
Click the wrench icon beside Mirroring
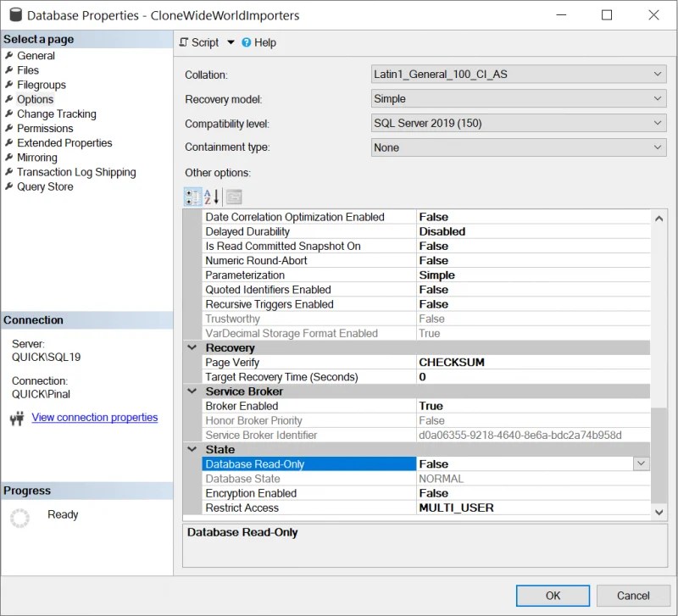(x=9, y=158)
